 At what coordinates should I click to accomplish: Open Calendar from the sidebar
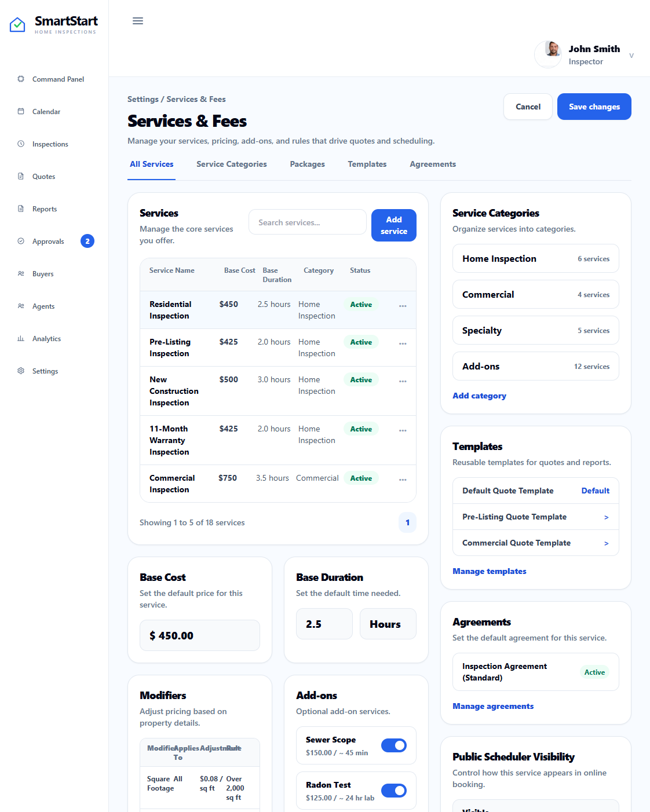[46, 111]
